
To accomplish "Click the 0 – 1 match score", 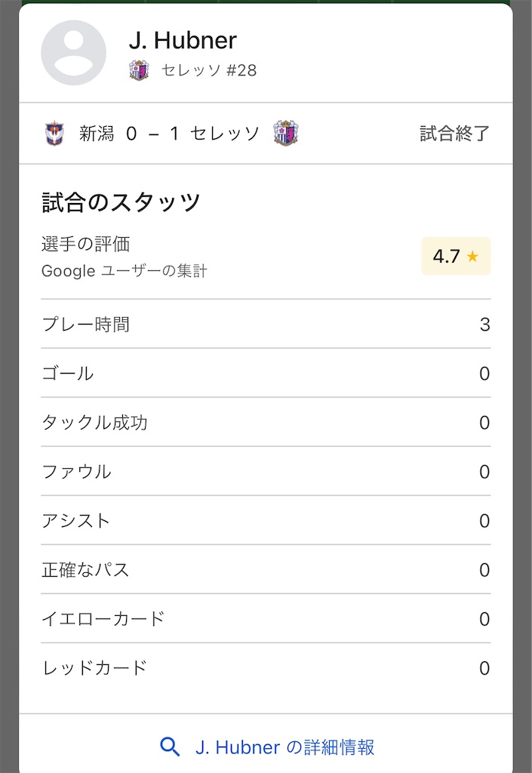I will pos(152,134).
